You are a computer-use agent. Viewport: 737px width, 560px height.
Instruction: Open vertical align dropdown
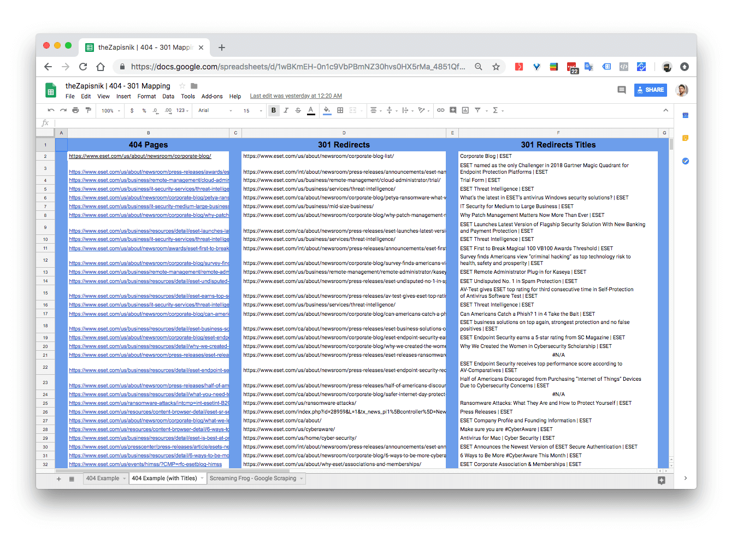pyautogui.click(x=392, y=110)
